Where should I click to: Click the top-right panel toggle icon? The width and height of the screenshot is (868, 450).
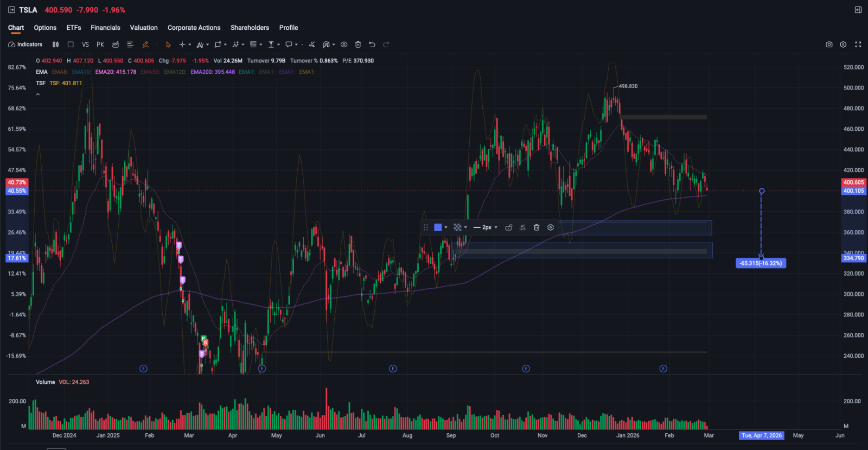point(858,10)
